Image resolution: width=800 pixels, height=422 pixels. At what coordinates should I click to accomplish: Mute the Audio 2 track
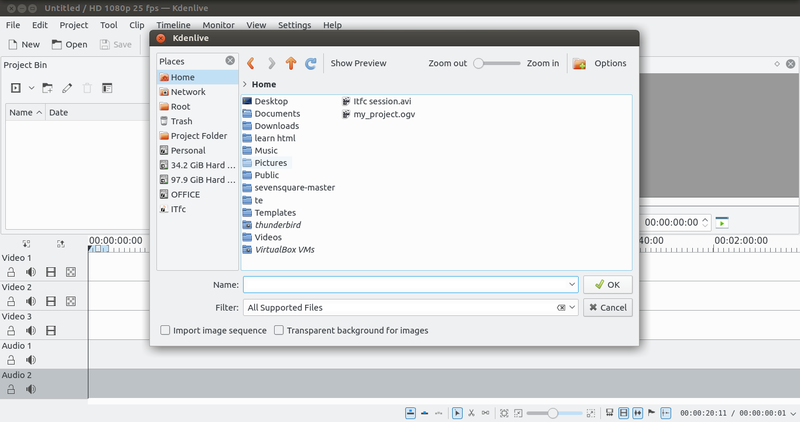click(31, 389)
